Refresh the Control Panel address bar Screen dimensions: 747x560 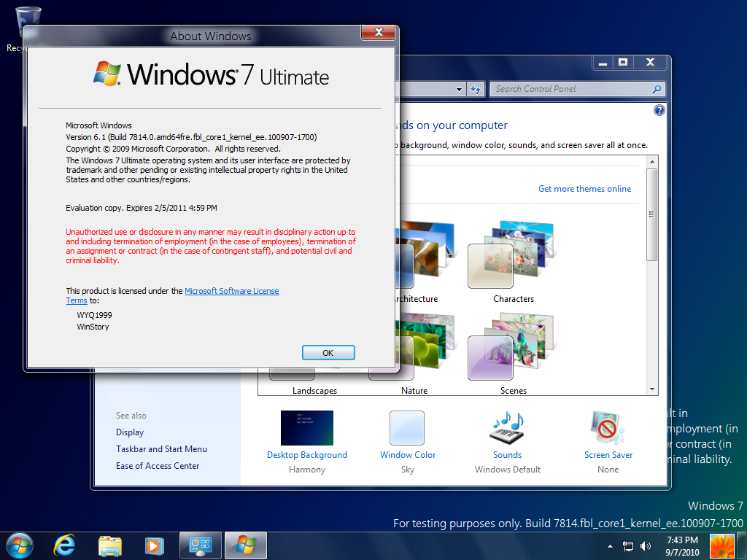[476, 89]
